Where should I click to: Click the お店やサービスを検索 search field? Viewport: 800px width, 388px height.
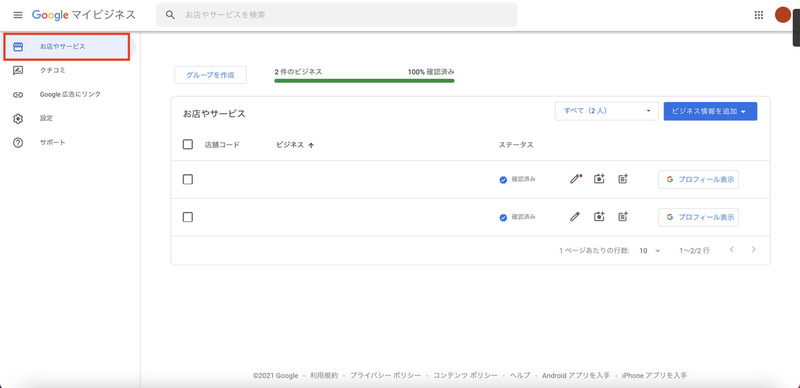(x=337, y=15)
